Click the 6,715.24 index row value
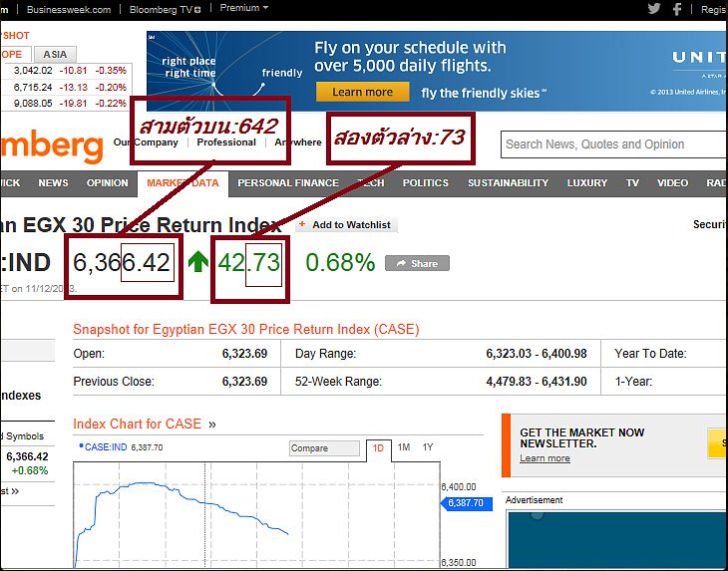728x571 pixels. click(33, 88)
